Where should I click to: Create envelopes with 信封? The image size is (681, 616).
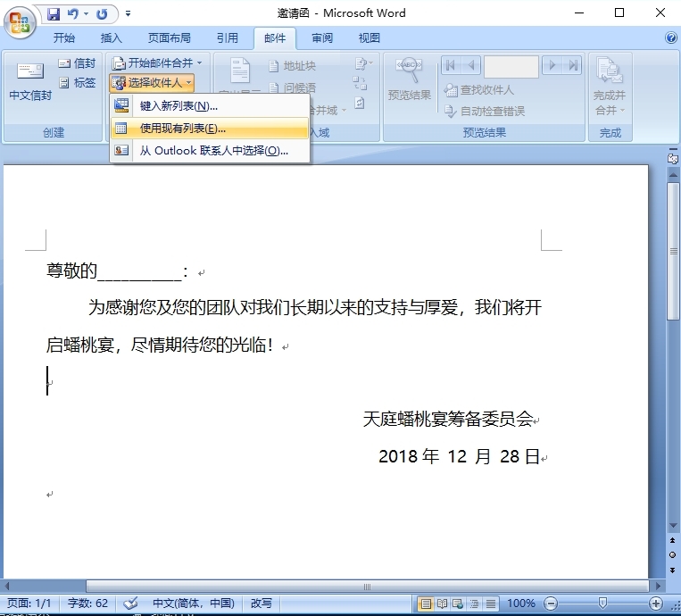pyautogui.click(x=78, y=63)
